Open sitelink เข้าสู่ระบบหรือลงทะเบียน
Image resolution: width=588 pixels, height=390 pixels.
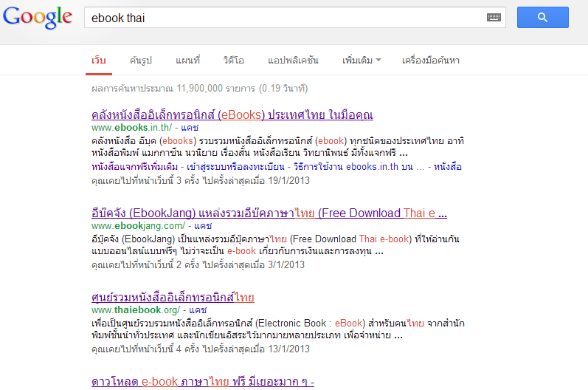click(x=235, y=167)
